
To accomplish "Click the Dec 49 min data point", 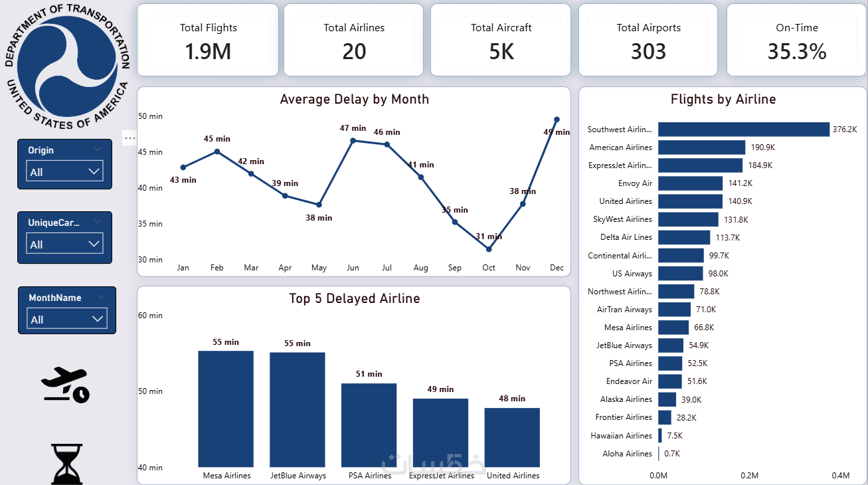I will pos(557,120).
